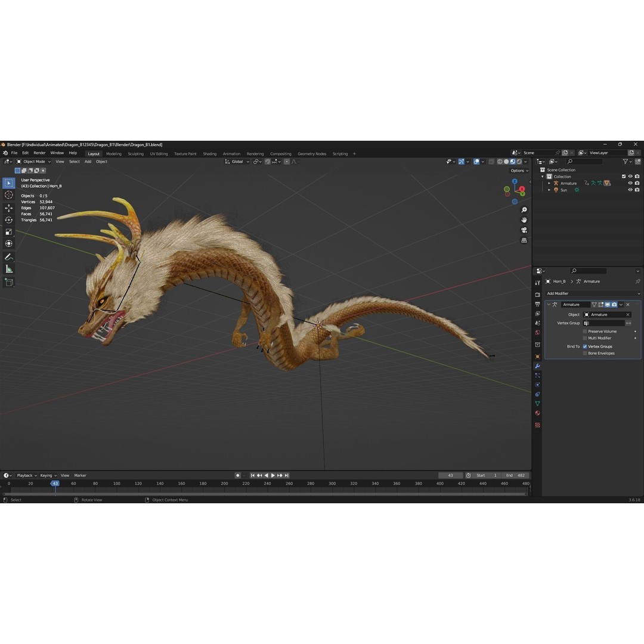
Task: Collapse the Collection in outliner
Action: 543,177
